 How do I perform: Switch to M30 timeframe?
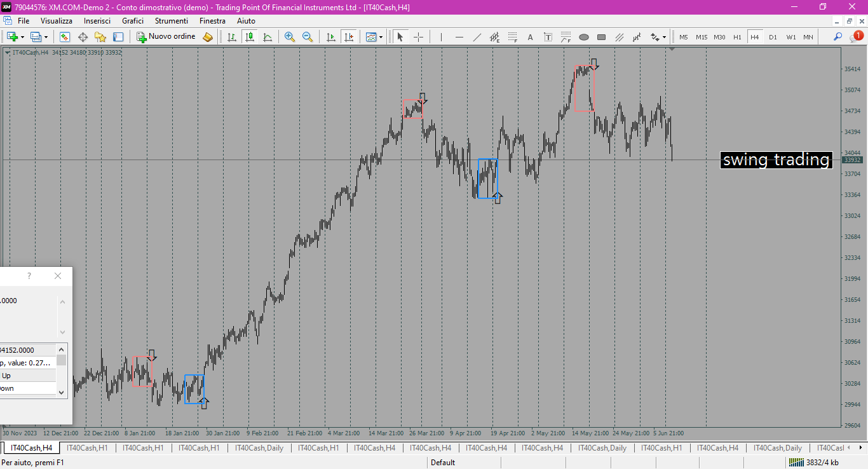tap(719, 37)
